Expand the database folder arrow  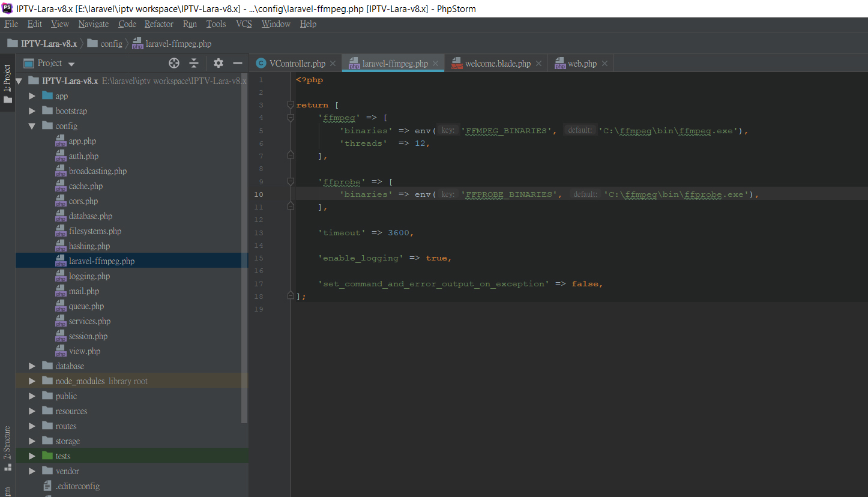(32, 366)
